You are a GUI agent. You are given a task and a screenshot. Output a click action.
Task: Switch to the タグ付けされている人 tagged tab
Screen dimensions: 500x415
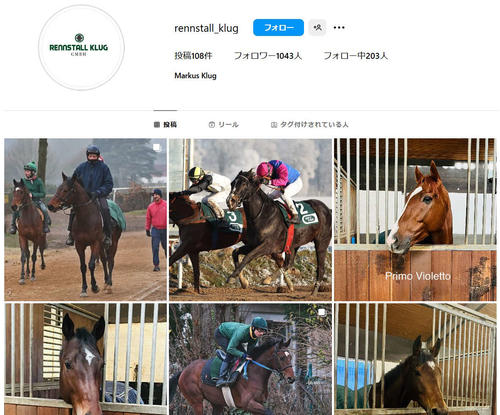(310, 124)
